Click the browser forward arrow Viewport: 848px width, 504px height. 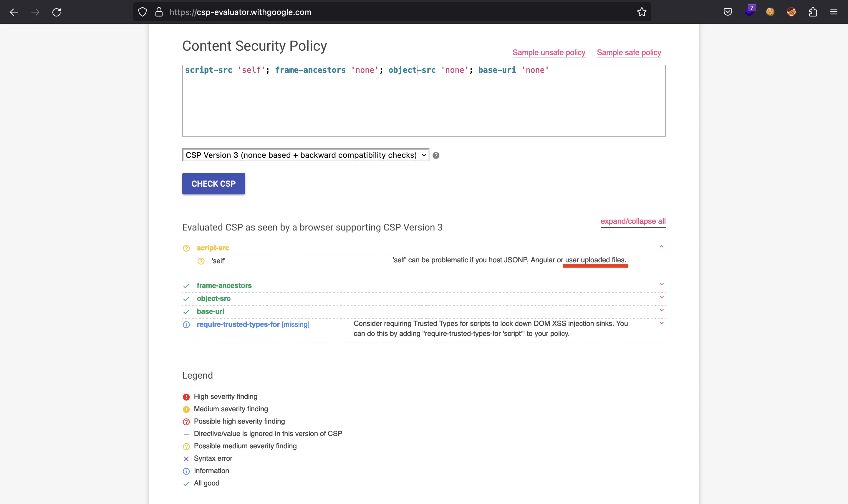coord(35,12)
